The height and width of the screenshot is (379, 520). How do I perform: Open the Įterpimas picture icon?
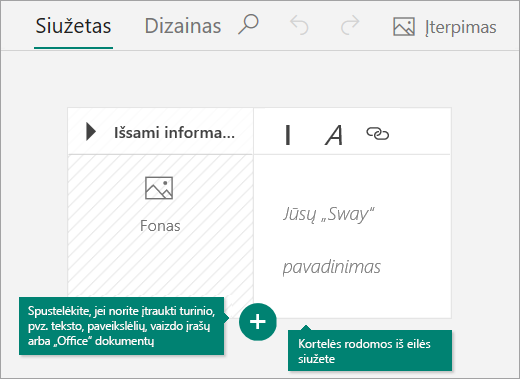[x=404, y=27]
